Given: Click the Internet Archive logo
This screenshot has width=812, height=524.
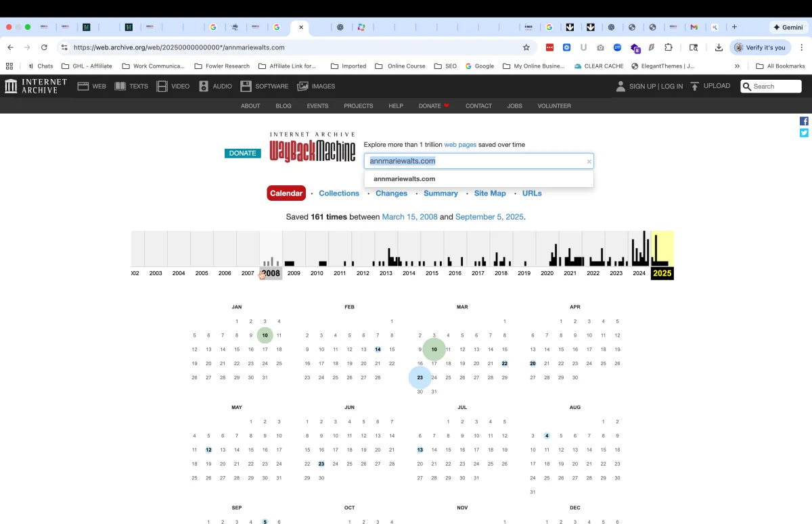Looking at the screenshot, I should click(x=36, y=86).
